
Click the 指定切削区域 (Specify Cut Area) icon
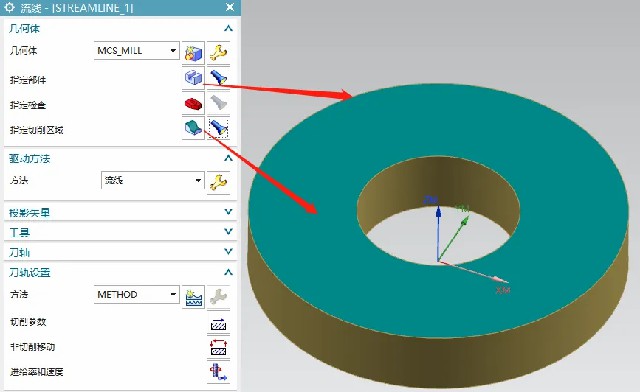point(193,128)
